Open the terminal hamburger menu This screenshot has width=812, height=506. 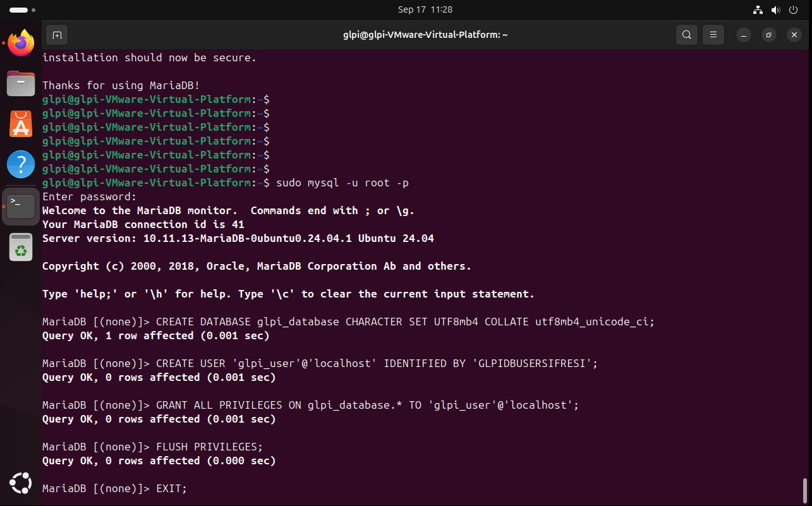(713, 35)
